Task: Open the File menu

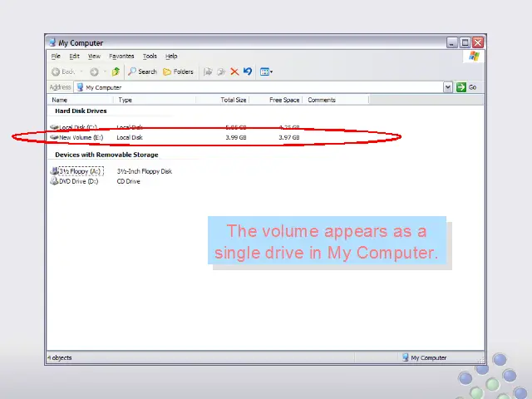Action: pyautogui.click(x=56, y=57)
